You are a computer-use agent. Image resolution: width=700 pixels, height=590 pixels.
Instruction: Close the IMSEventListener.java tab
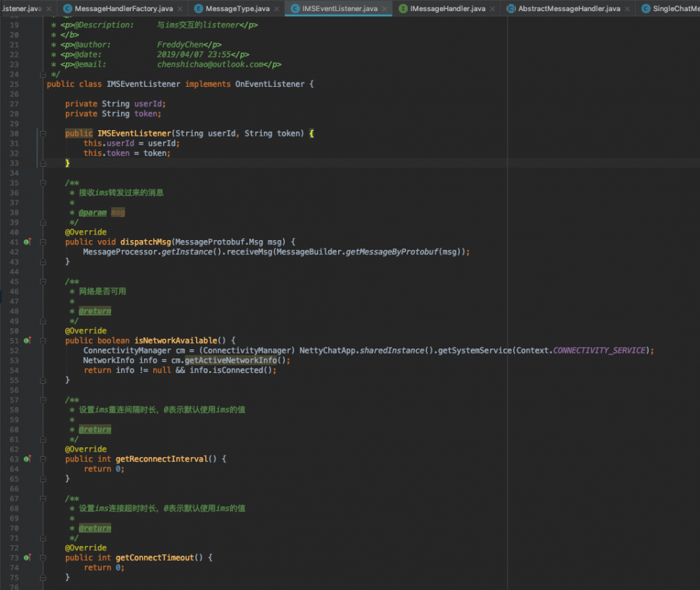tap(384, 8)
